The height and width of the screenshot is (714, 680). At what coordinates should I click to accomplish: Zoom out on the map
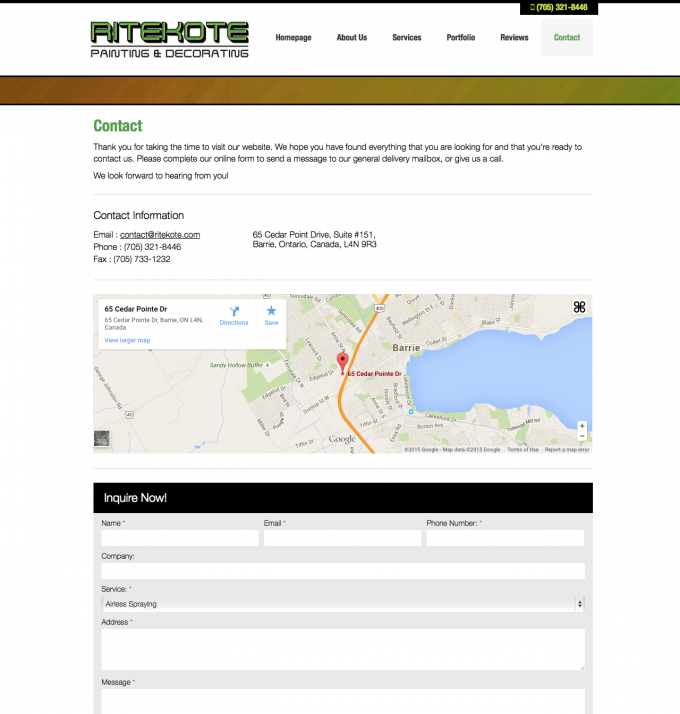point(582,437)
